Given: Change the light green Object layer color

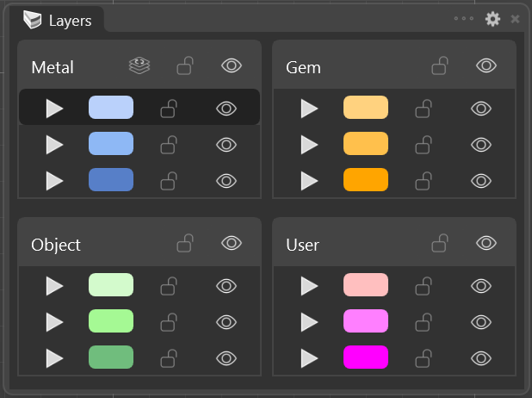Looking at the screenshot, I should (x=111, y=321).
